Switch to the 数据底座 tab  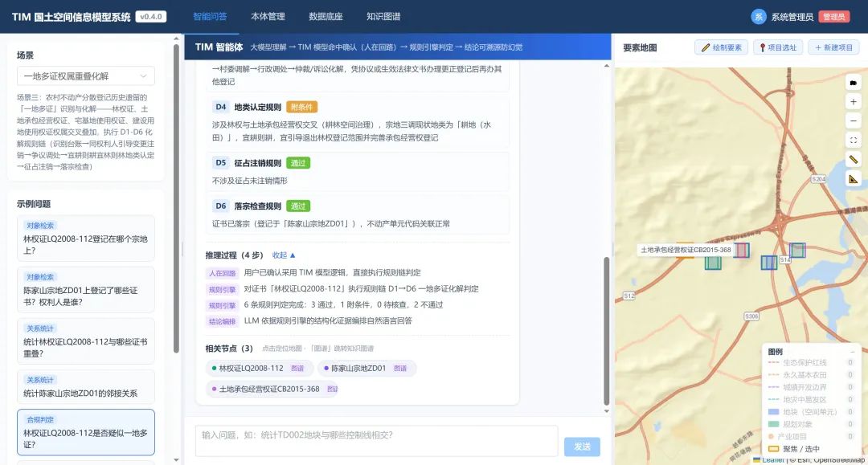tap(325, 17)
